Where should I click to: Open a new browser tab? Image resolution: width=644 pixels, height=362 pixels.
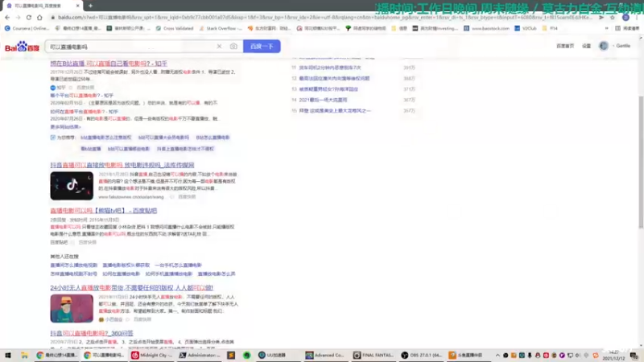click(x=90, y=6)
